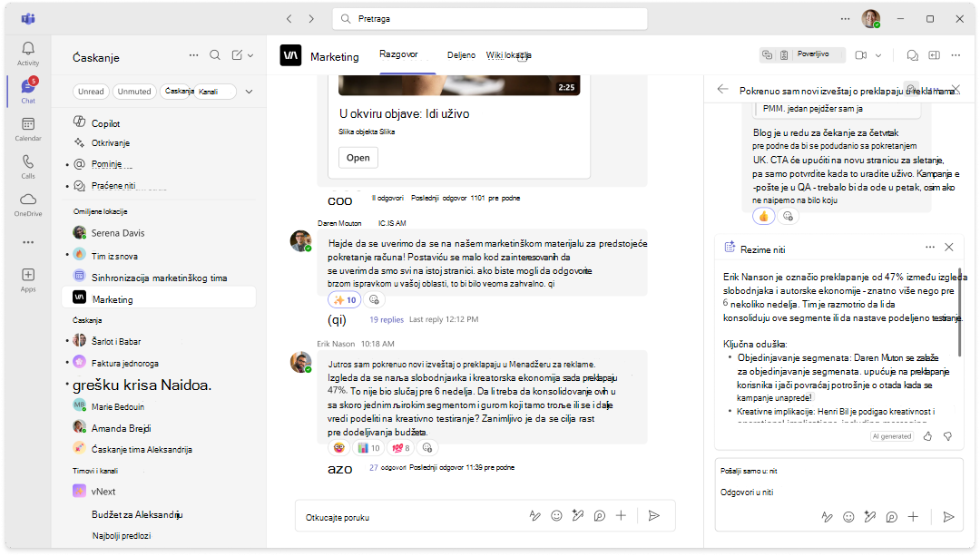
Task: Open formatting options in the thread reply box
Action: pyautogui.click(x=827, y=517)
